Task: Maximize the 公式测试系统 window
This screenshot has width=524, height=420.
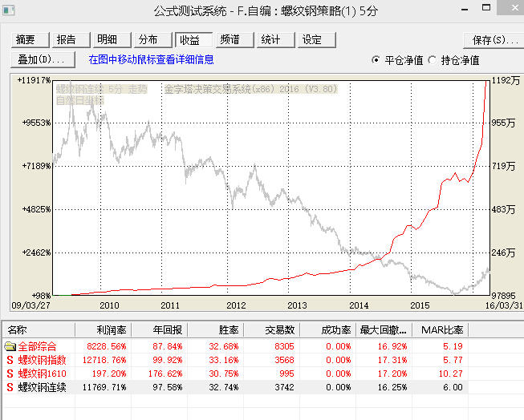Action: pyautogui.click(x=486, y=8)
